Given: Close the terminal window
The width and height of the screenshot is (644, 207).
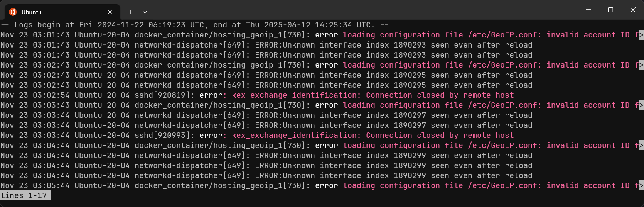Looking at the screenshot, I should click(633, 10).
